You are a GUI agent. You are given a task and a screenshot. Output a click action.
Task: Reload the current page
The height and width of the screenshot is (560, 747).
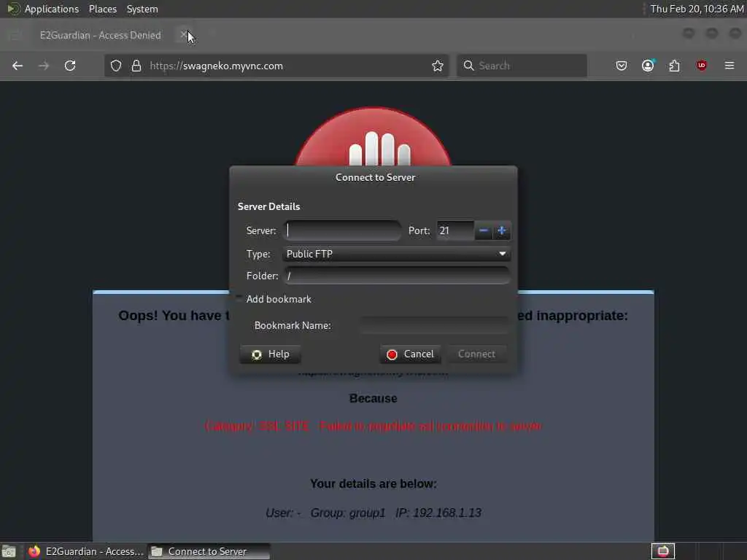pyautogui.click(x=70, y=66)
